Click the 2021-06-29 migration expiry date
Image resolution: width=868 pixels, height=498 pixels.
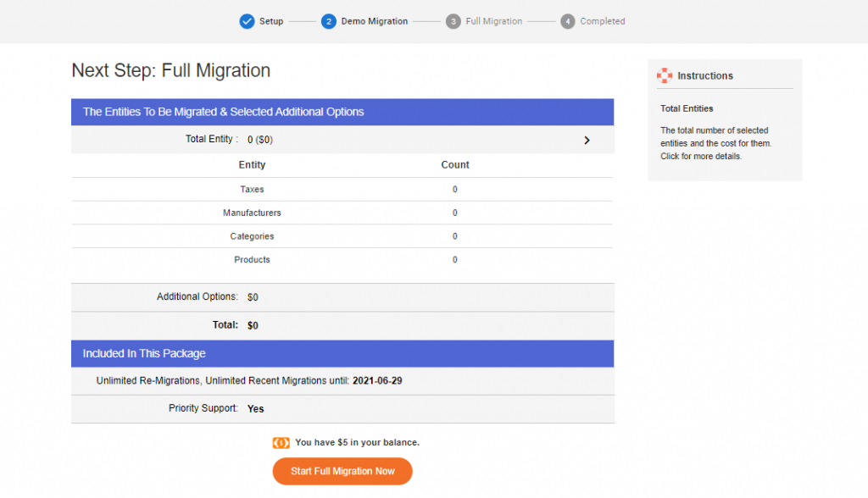click(x=376, y=380)
